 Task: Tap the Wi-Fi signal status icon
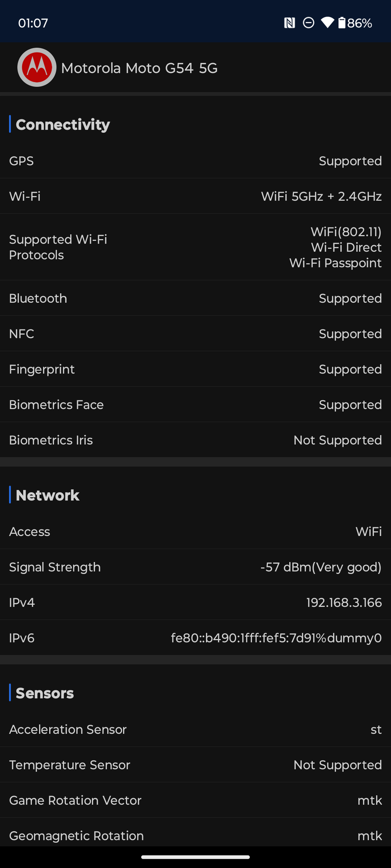328,23
